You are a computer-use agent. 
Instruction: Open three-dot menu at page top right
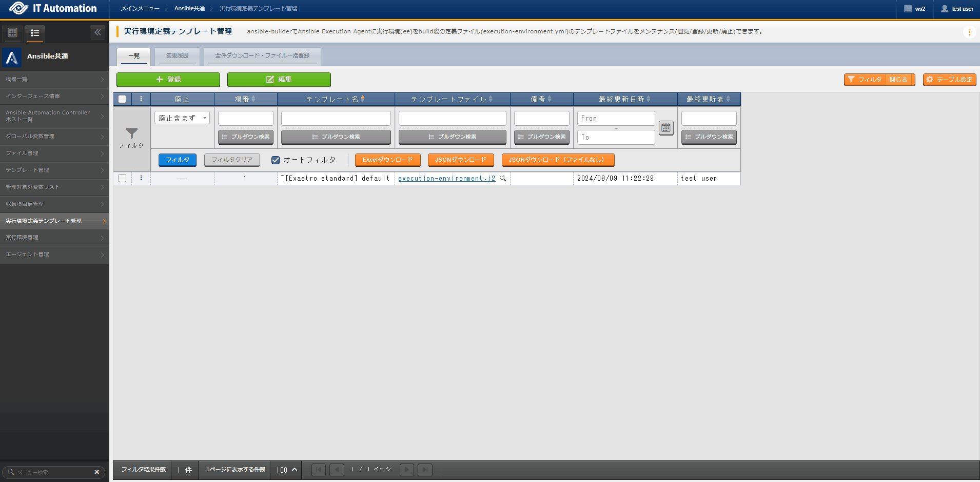click(x=969, y=32)
